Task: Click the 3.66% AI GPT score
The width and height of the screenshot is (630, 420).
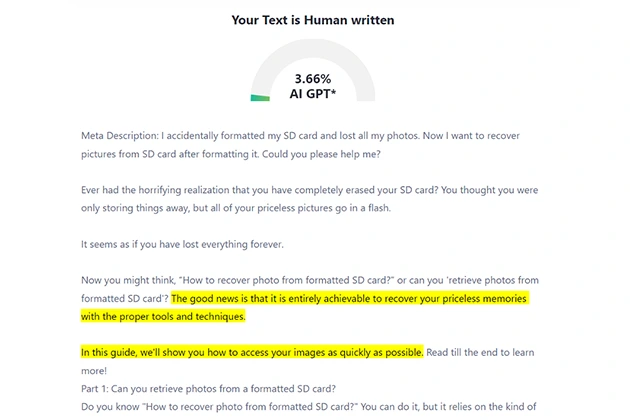Action: 313,86
